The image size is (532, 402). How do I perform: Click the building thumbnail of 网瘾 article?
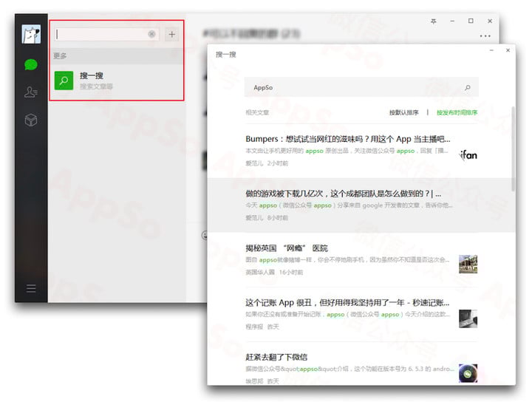(468, 265)
